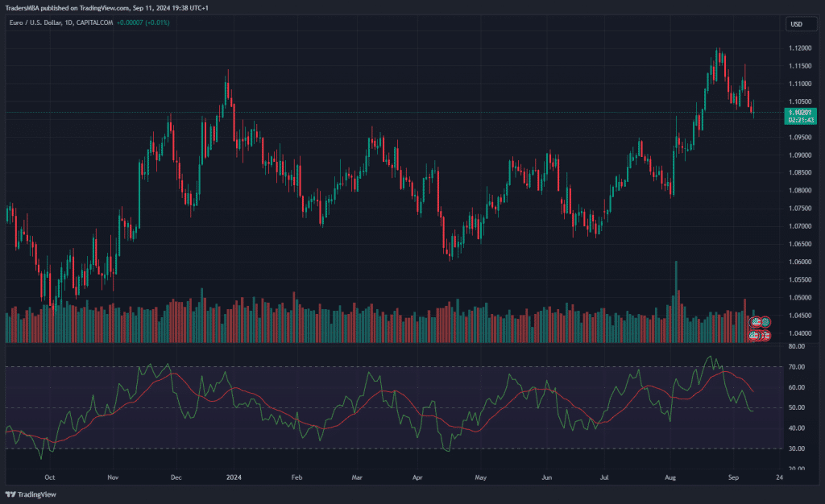Select the Aug marker on the time axis
The image size is (825, 504).
[671, 476]
